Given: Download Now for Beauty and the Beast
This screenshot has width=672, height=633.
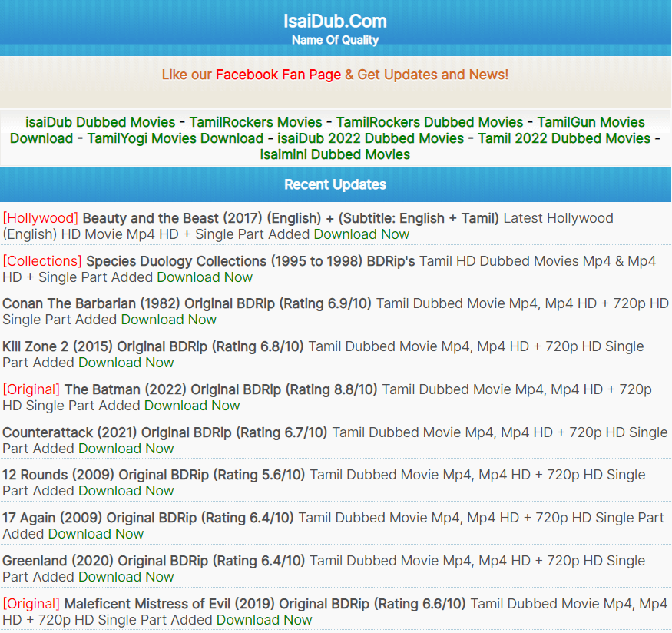Looking at the screenshot, I should 361,234.
